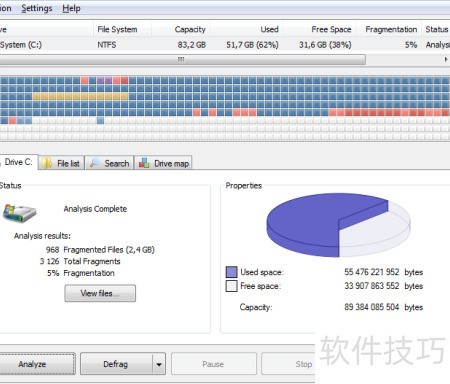
Task: Click the purple blocks in the cluster map
Action: (x=104, y=80)
